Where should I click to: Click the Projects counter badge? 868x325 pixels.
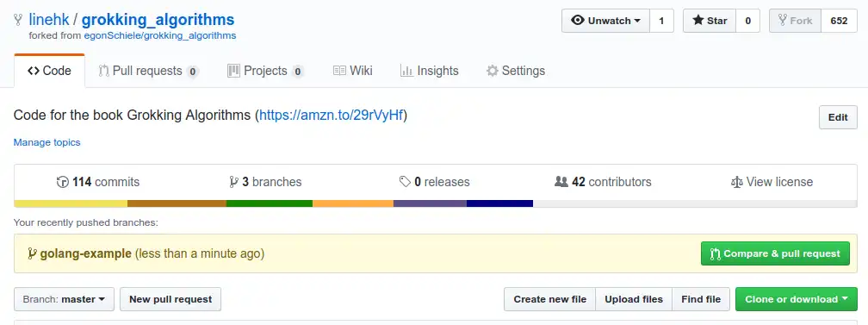pos(297,72)
